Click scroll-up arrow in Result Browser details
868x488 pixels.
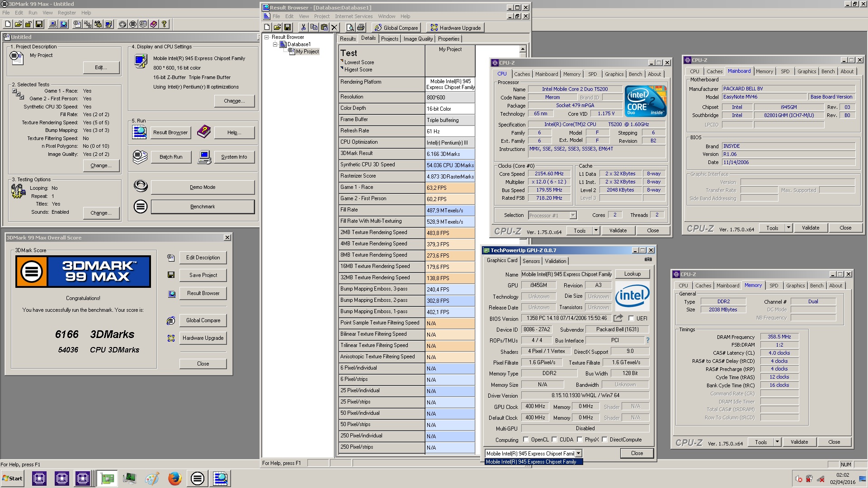(523, 49)
